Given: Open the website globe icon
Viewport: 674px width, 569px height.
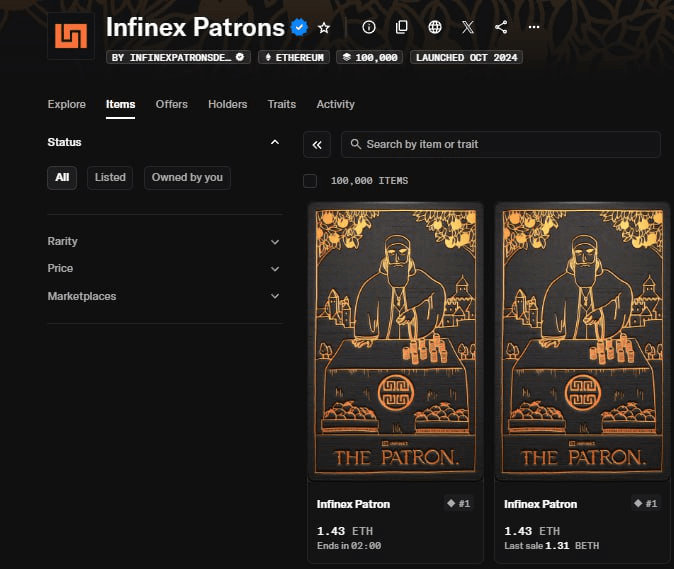Looking at the screenshot, I should (x=434, y=27).
